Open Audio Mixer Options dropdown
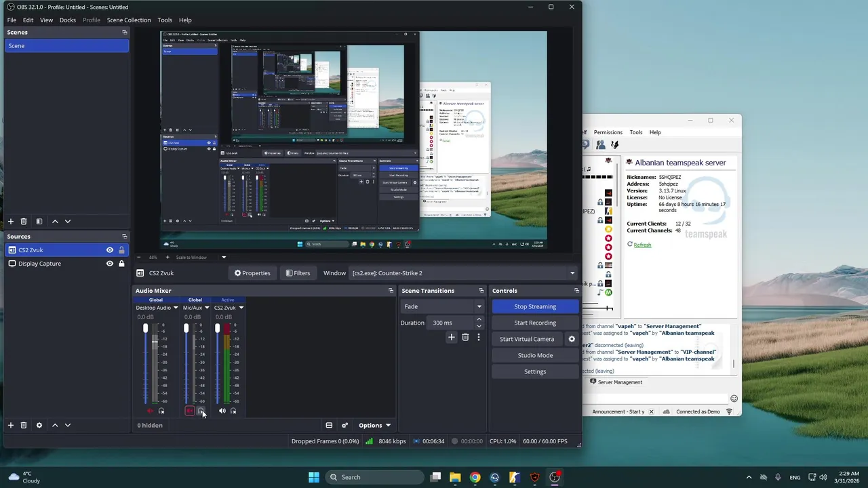868x488 pixels. [x=374, y=425]
